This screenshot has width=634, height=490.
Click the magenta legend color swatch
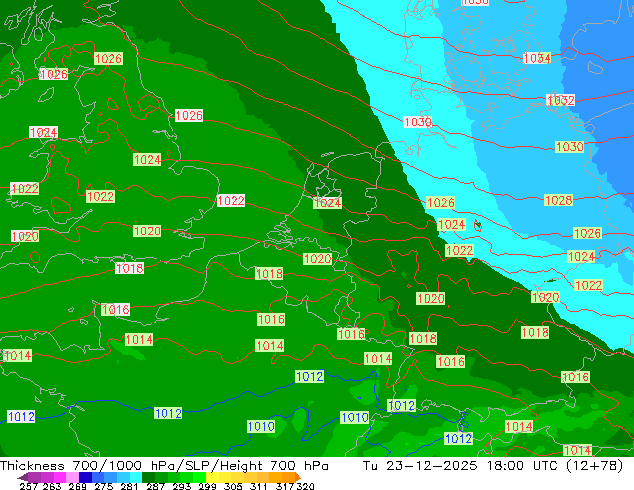(59, 477)
